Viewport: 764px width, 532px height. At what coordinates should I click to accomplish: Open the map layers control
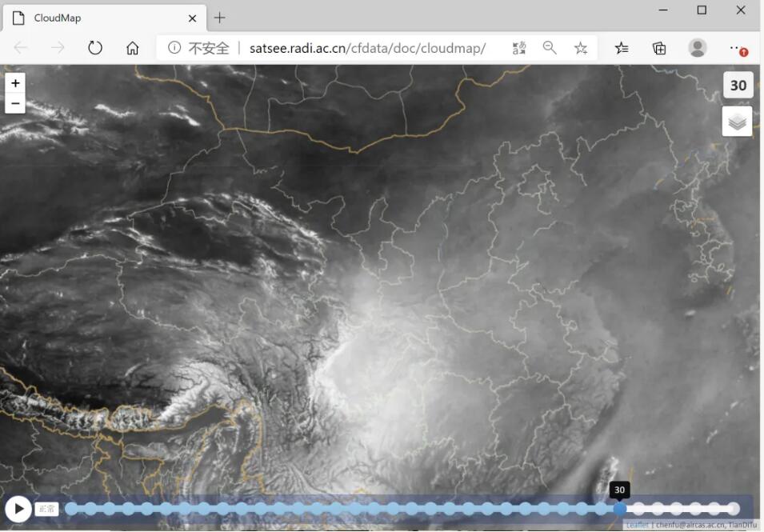click(x=738, y=122)
